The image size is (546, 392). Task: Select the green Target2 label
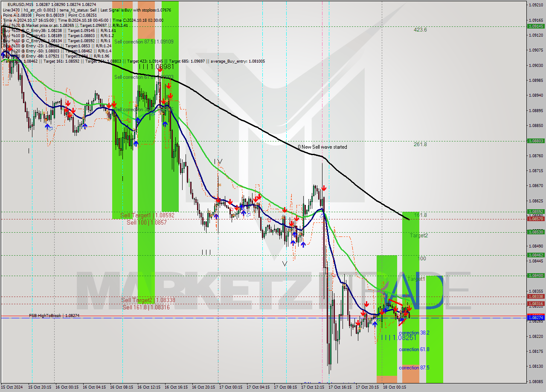[x=419, y=236]
